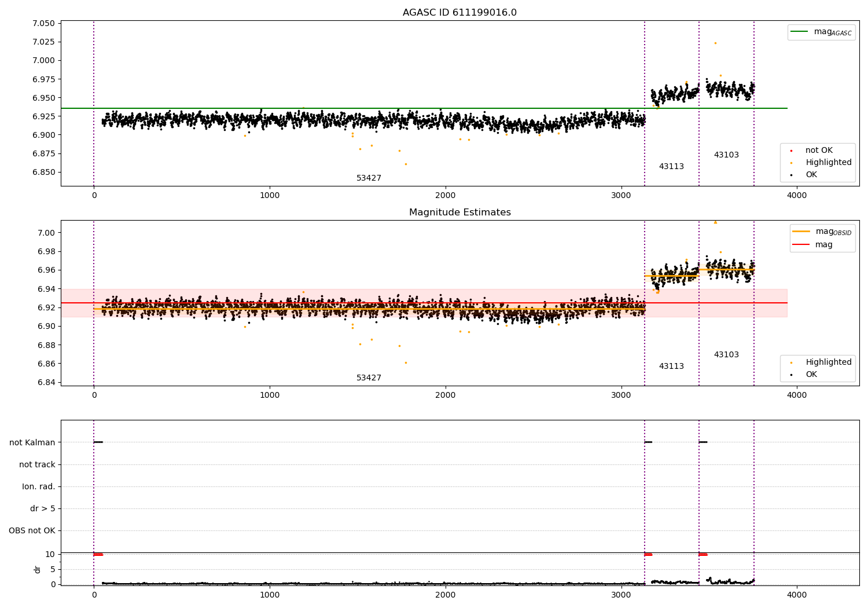The height and width of the screenshot is (608, 868).
Task: Click the 6.975 y-axis tick label
Action: click(x=44, y=79)
